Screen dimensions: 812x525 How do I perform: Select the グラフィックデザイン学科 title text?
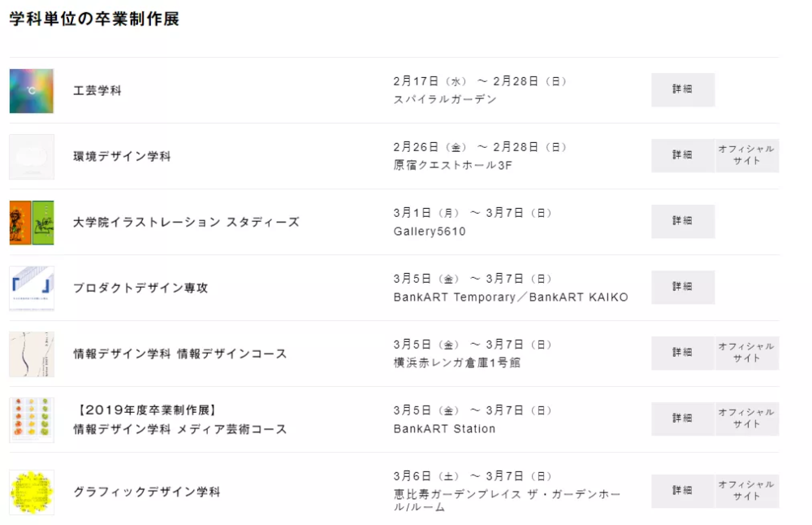click(x=146, y=492)
